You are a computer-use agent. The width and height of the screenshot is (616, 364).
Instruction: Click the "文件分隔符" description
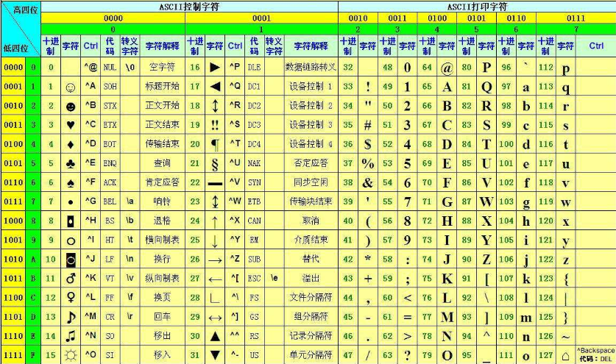[311, 297]
